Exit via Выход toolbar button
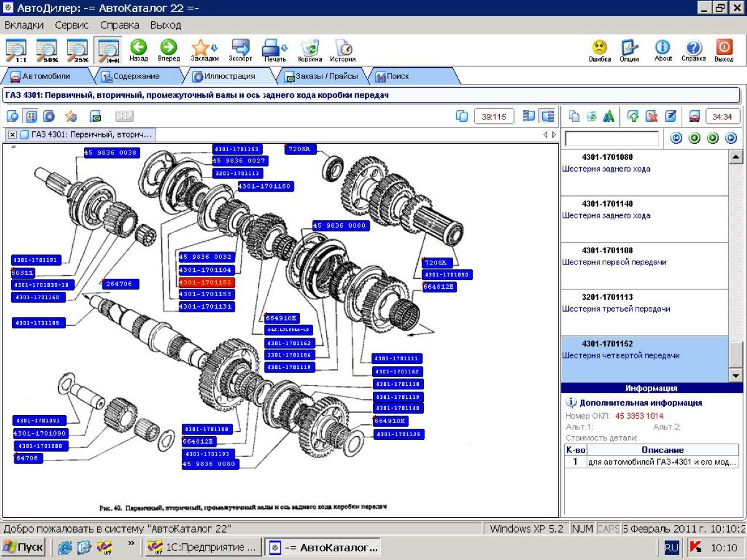Screen dimensions: 747x560 (724, 50)
